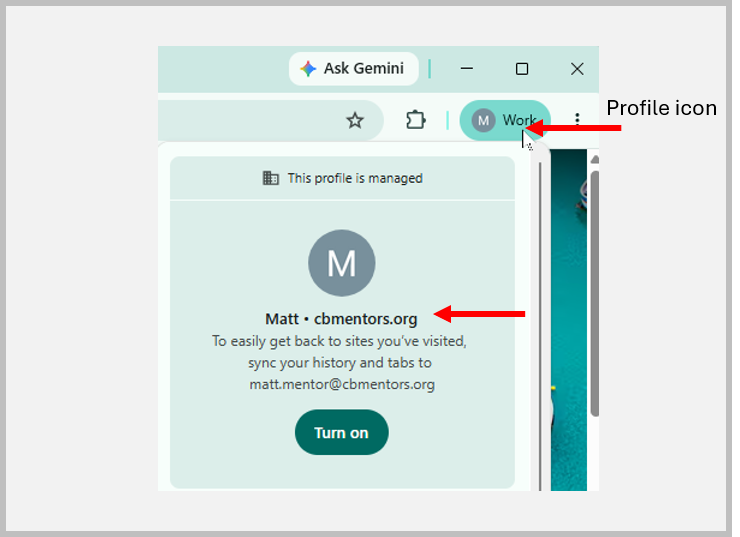Click the small M avatar in toolbar
The width and height of the screenshot is (740, 537).
[483, 121]
